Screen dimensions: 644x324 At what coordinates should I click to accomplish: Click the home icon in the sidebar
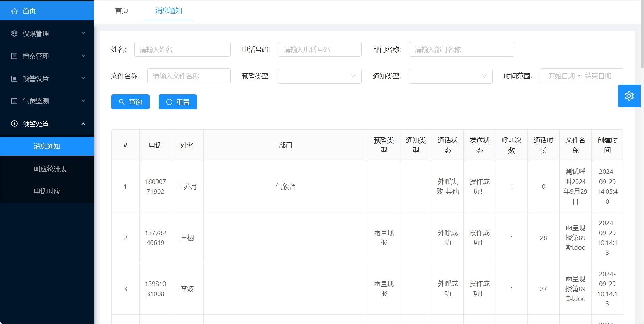click(14, 11)
